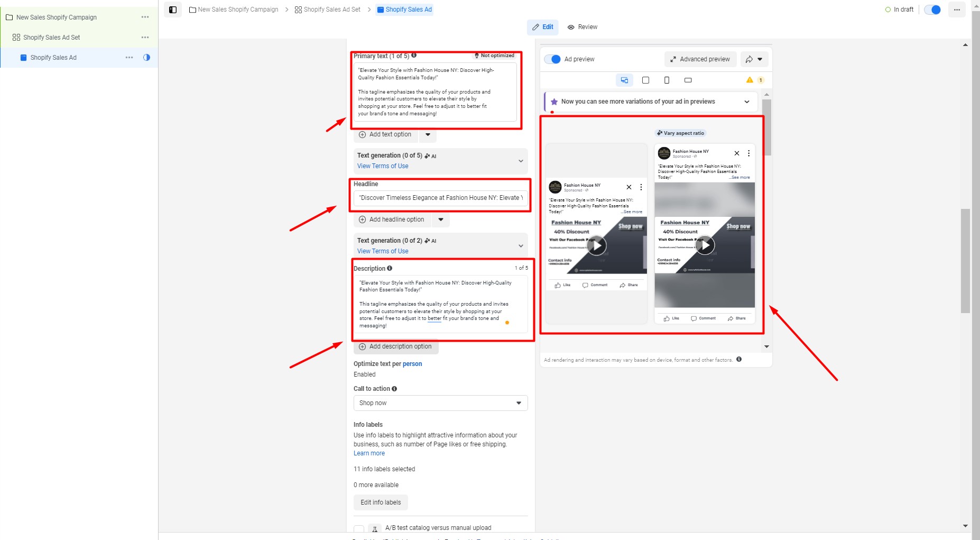Open the Shop now call to action dropdown
980x540 pixels.
440,403
